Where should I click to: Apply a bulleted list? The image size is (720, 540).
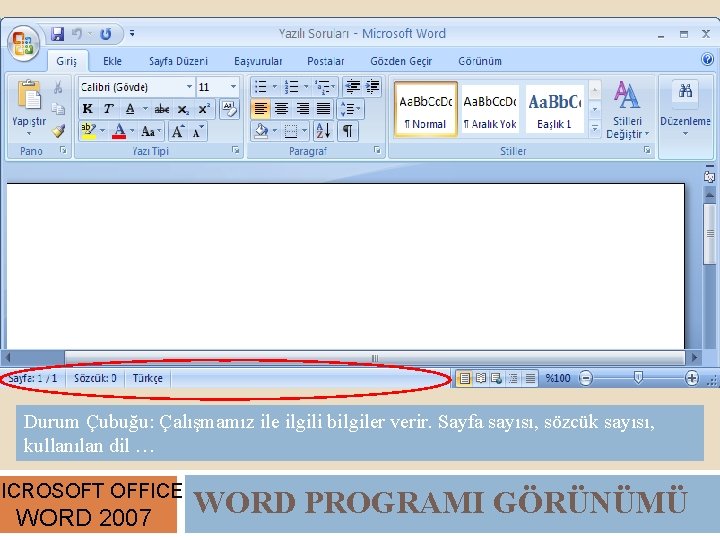261,86
